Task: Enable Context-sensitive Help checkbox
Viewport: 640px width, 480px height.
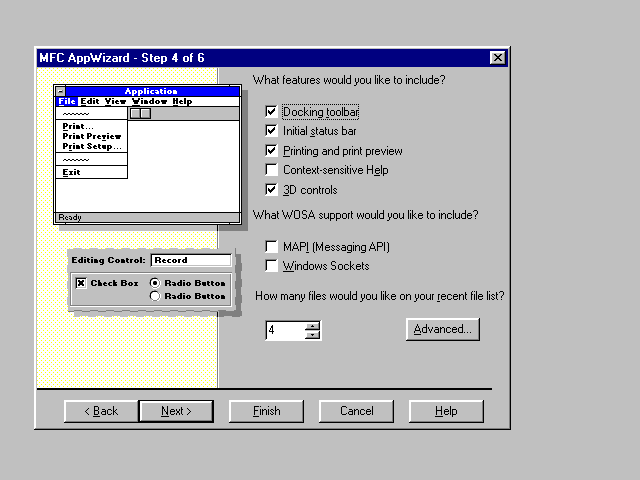Action: 272,170
